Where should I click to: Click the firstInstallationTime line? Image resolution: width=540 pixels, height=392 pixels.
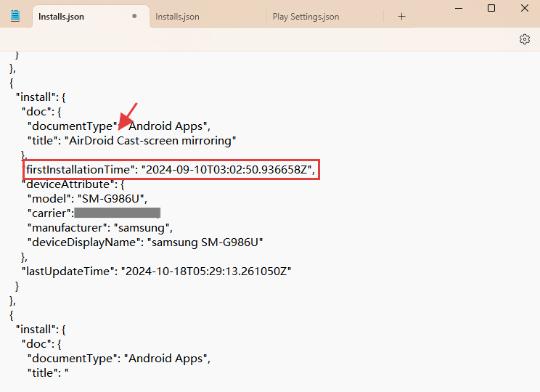tap(171, 169)
